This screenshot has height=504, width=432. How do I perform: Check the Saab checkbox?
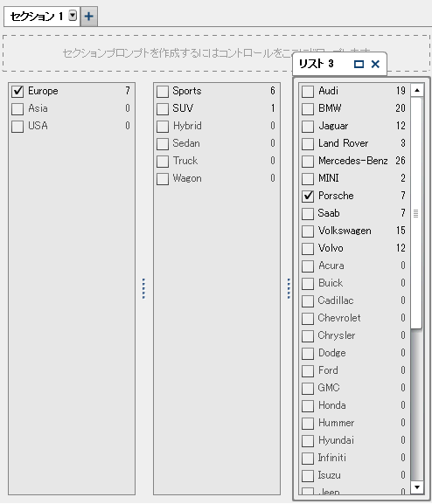[308, 213]
